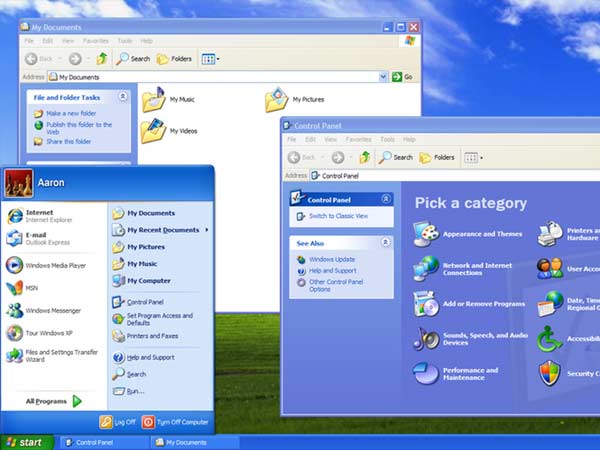
Task: Open the Favorites menu in My Documents
Action: (96, 41)
